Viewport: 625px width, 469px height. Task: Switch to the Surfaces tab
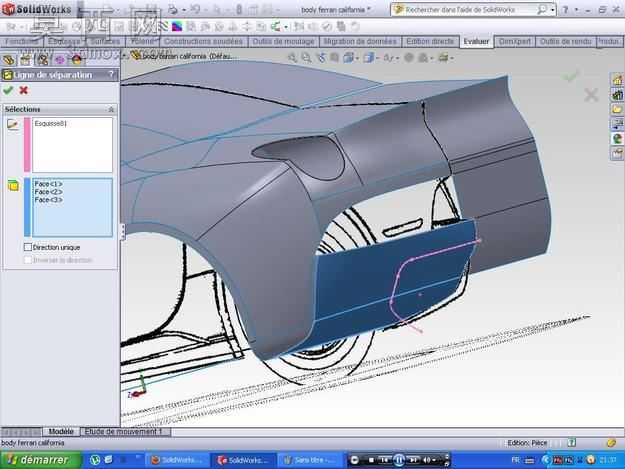tap(105, 41)
